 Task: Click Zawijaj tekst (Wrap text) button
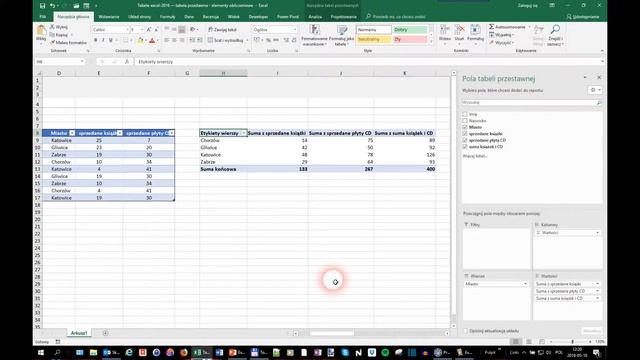(222, 30)
